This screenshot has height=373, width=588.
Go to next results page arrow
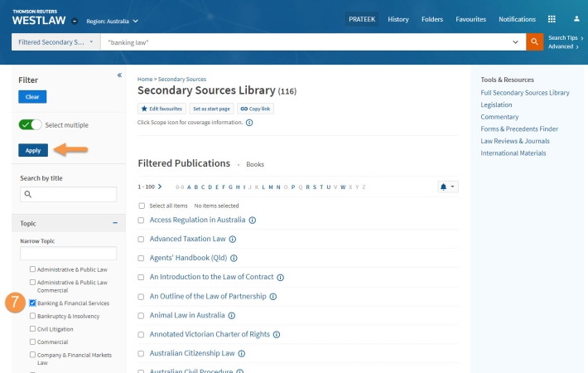click(x=160, y=186)
